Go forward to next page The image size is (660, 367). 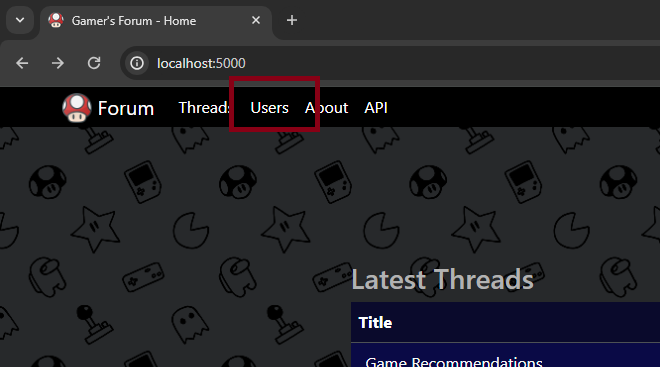click(58, 63)
